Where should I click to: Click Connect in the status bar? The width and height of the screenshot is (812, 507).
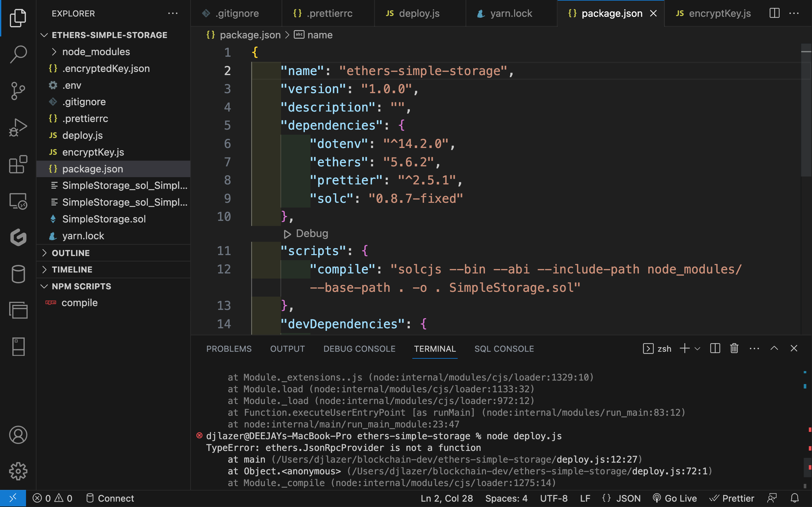click(x=110, y=498)
